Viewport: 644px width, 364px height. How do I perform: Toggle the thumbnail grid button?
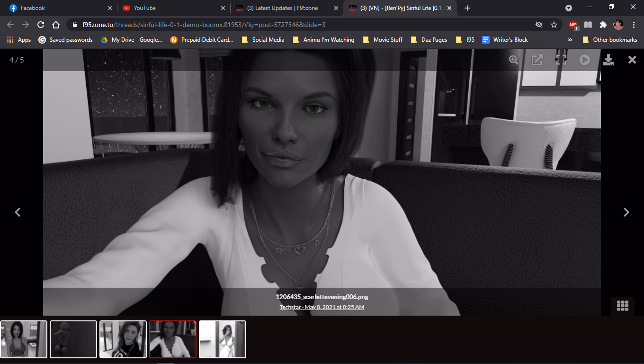(x=623, y=306)
